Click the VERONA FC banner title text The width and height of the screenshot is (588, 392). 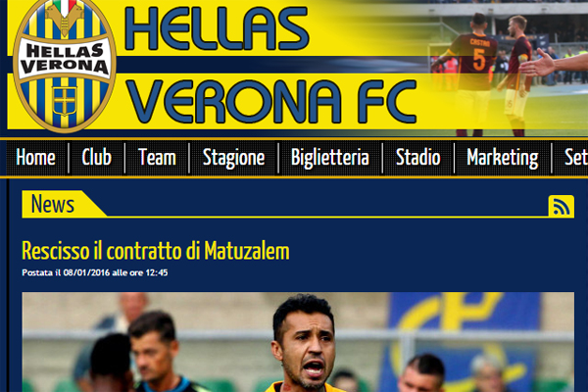click(271, 101)
